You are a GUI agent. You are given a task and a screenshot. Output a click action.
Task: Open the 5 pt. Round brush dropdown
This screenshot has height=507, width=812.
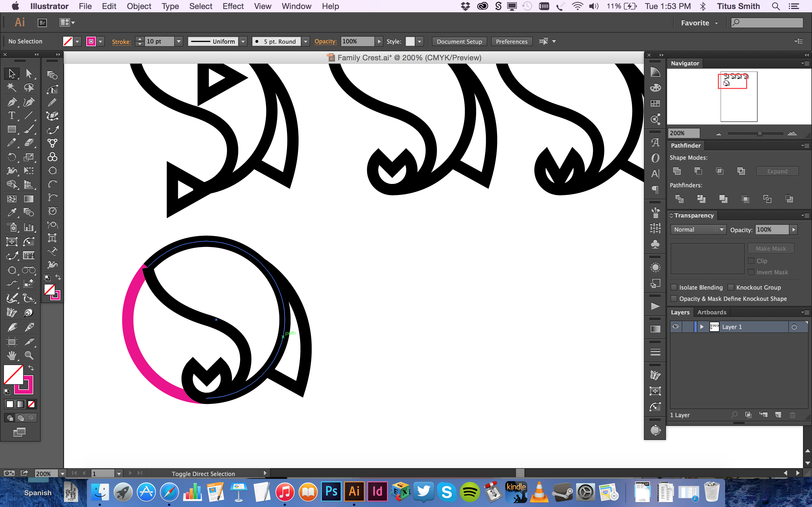305,42
